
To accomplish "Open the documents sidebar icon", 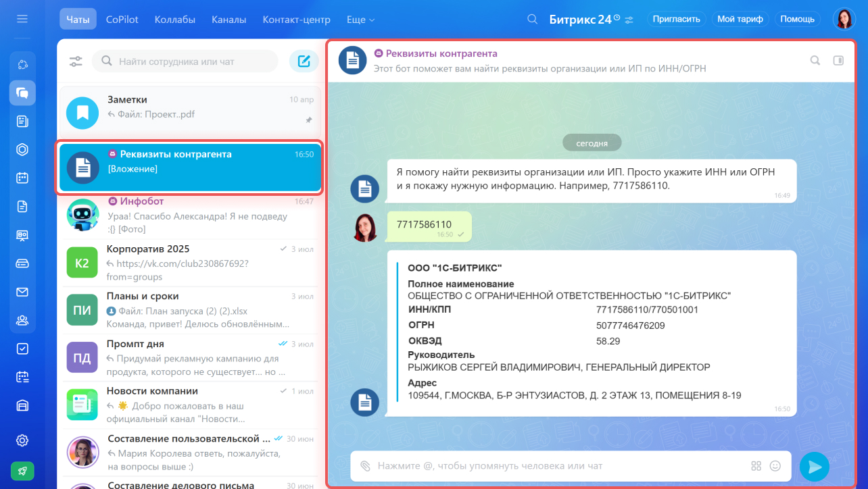I will pos(22,206).
